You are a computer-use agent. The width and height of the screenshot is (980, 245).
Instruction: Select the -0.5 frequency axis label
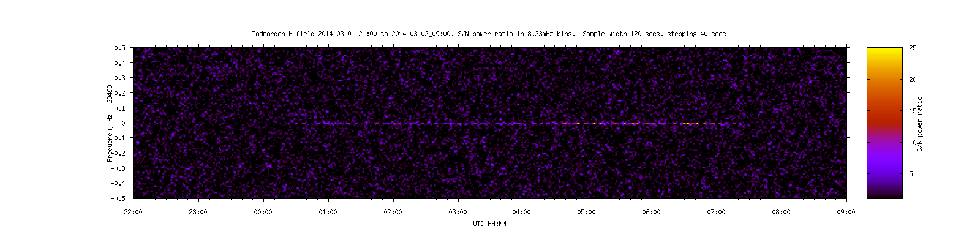118,198
